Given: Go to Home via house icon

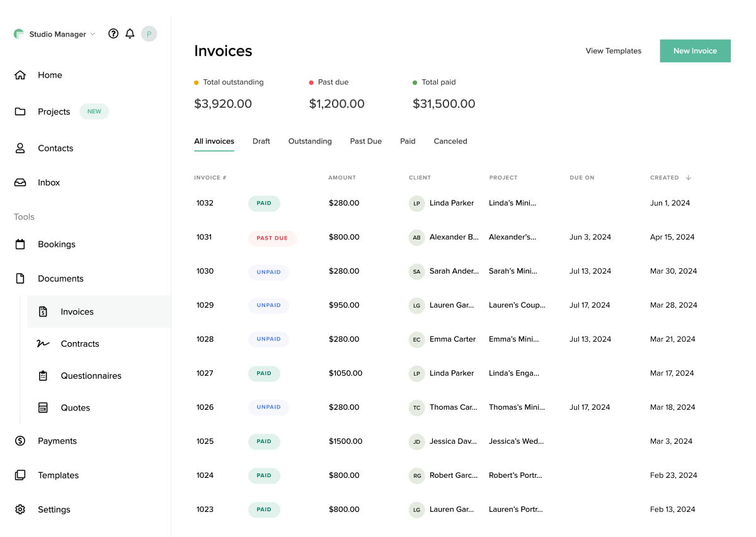Looking at the screenshot, I should pos(20,75).
